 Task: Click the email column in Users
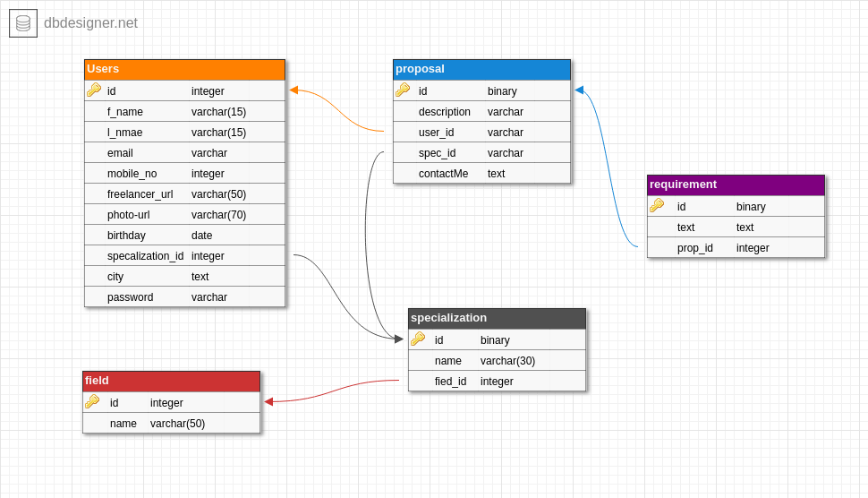[x=185, y=152]
